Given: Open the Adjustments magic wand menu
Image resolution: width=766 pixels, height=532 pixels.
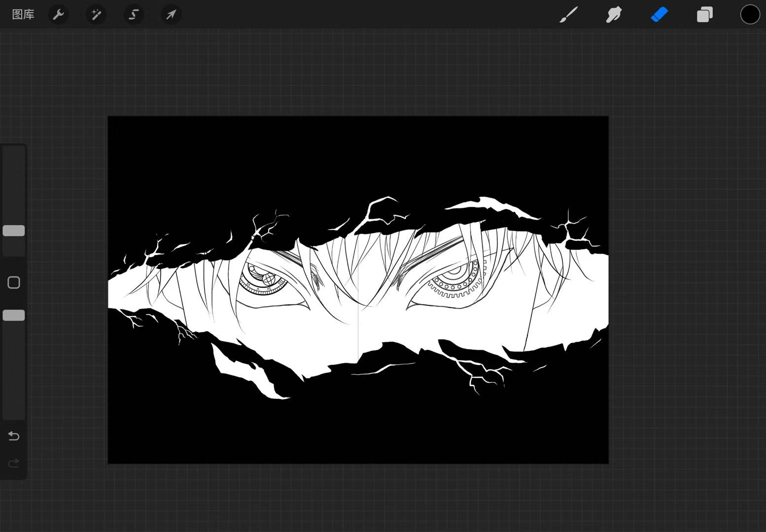Looking at the screenshot, I should 96,15.
